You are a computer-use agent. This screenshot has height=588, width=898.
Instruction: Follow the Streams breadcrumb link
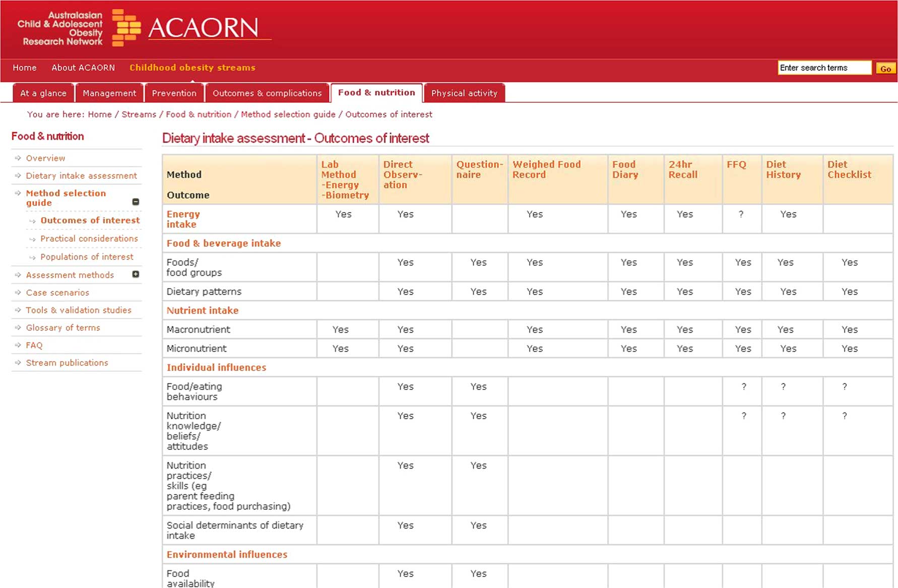pos(139,114)
